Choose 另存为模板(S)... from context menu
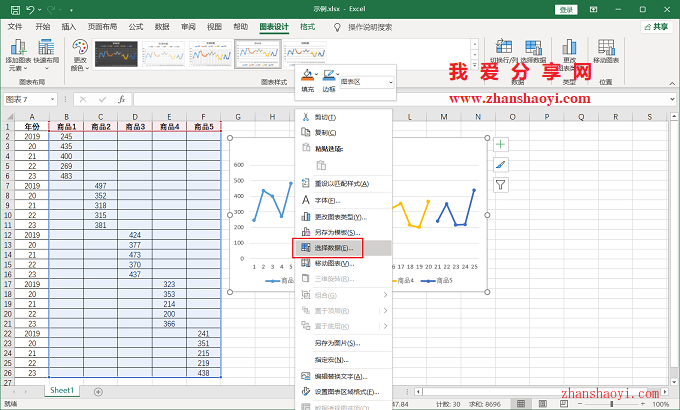The image size is (680, 410). [x=343, y=233]
